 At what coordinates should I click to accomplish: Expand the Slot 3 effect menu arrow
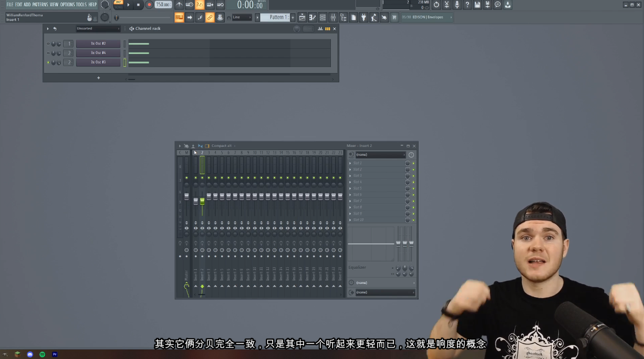pos(350,176)
